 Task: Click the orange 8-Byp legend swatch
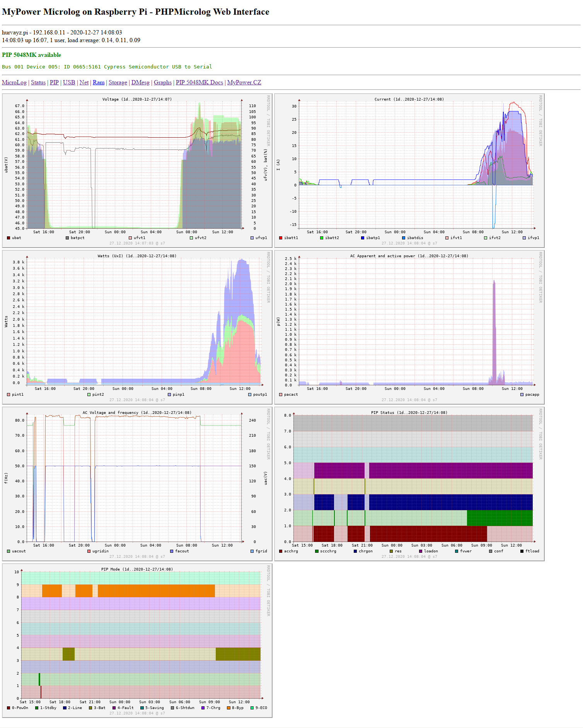[228, 708]
